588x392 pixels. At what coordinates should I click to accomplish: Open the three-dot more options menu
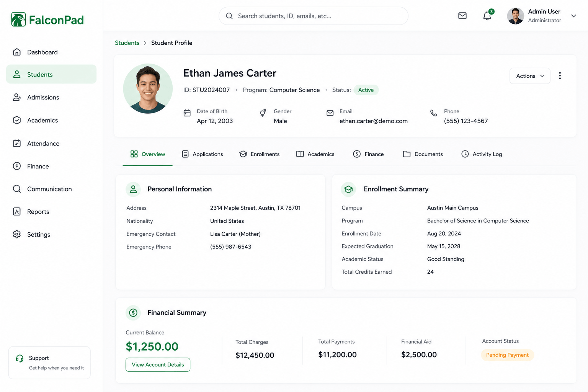[560, 76]
